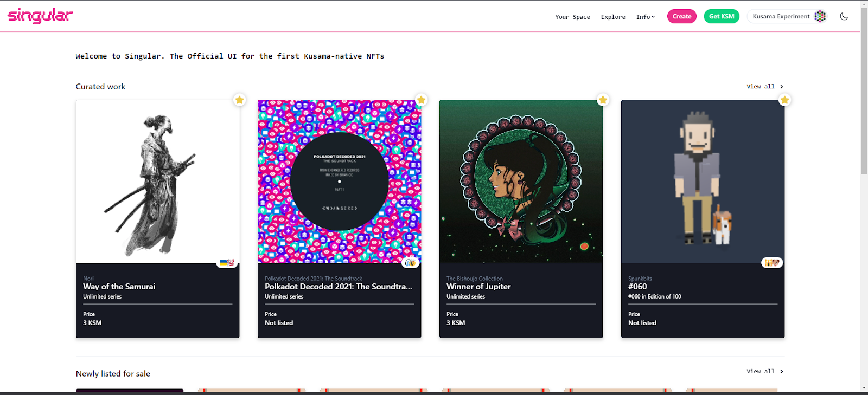Click the scrollbar up arrow
This screenshot has height=395, width=868.
[864, 4]
